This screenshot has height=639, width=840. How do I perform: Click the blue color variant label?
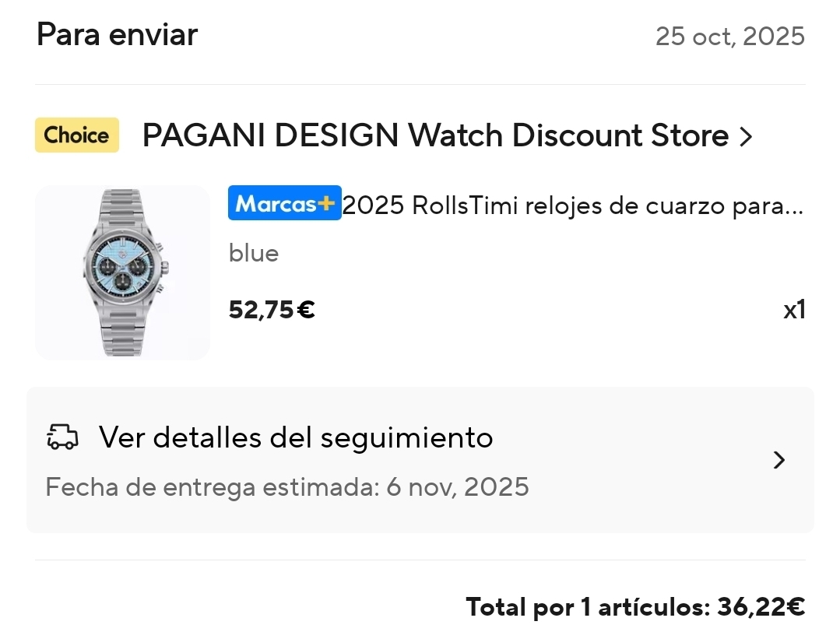pos(254,254)
